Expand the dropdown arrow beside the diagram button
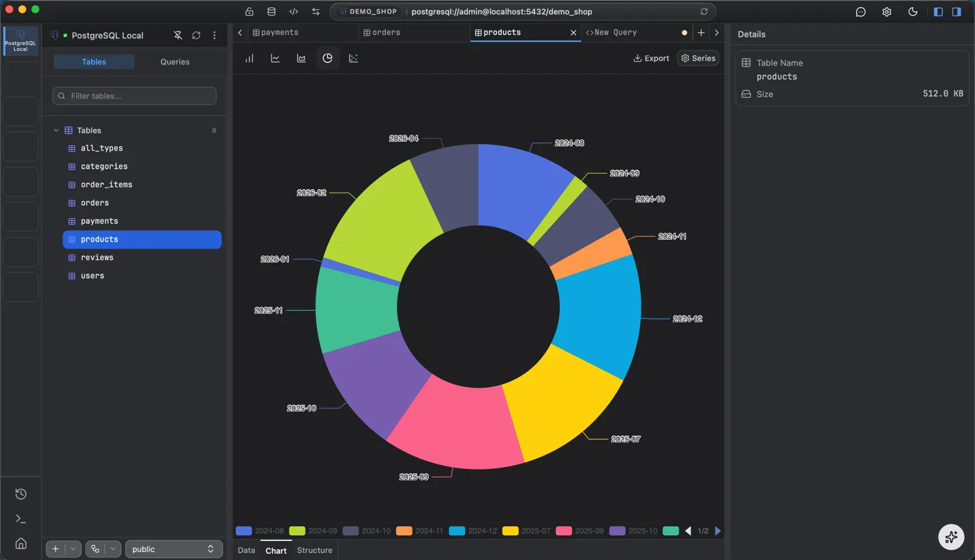Viewport: 975px width, 560px height. click(113, 549)
